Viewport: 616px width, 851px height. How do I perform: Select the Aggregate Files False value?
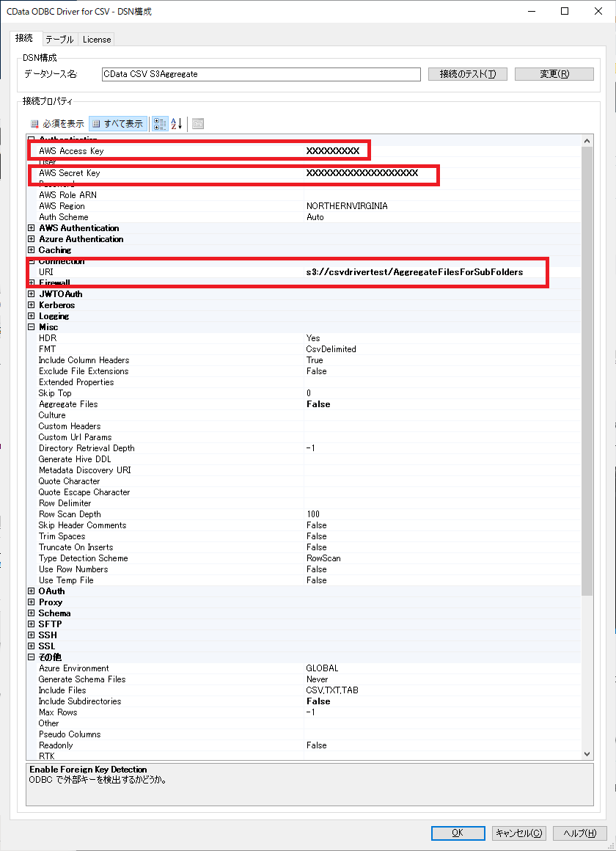[318, 404]
